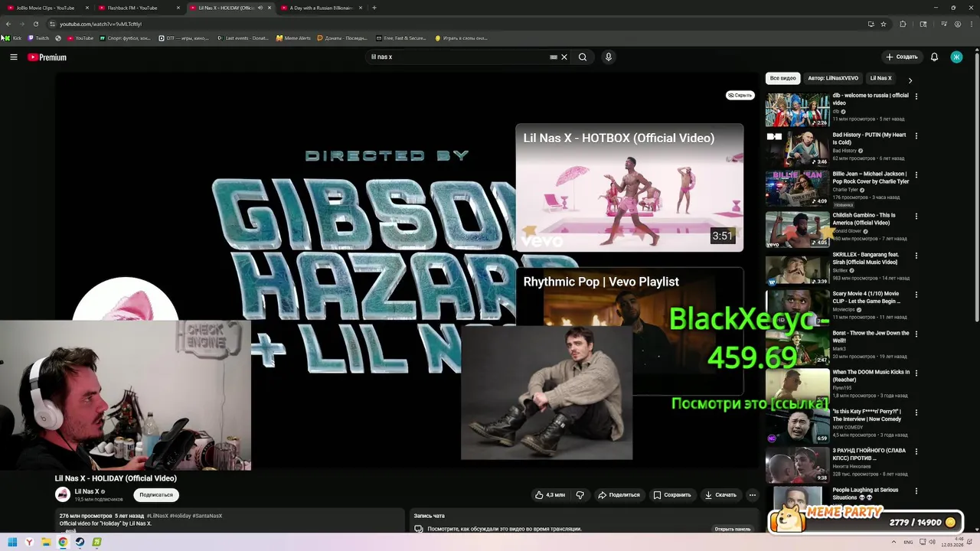Image resolution: width=980 pixels, height=551 pixels.
Task: Switch to JoBlo Movie Clips tab
Action: [46, 8]
